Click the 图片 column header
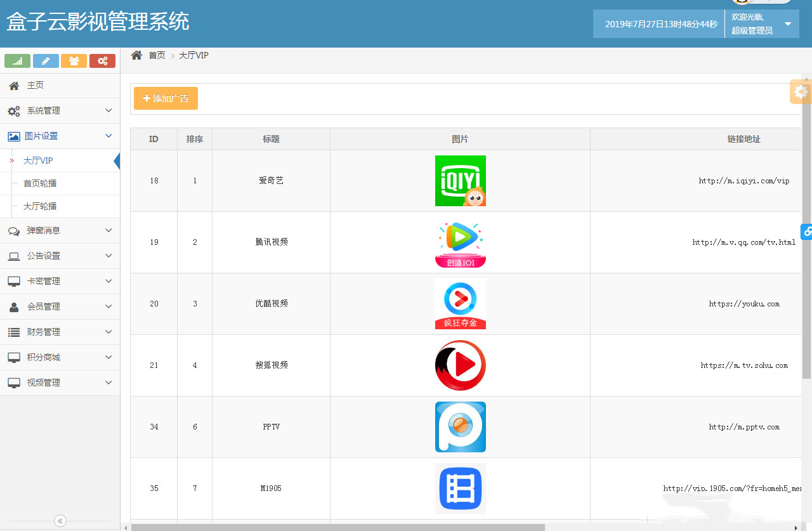 click(460, 139)
